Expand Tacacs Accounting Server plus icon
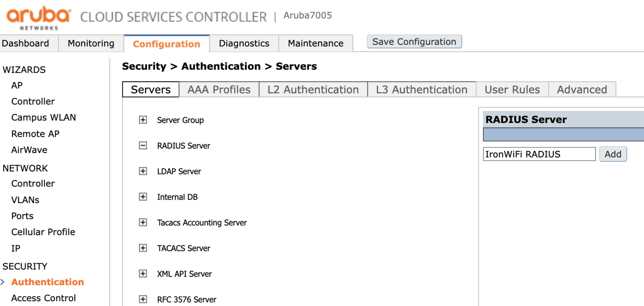 [x=143, y=222]
